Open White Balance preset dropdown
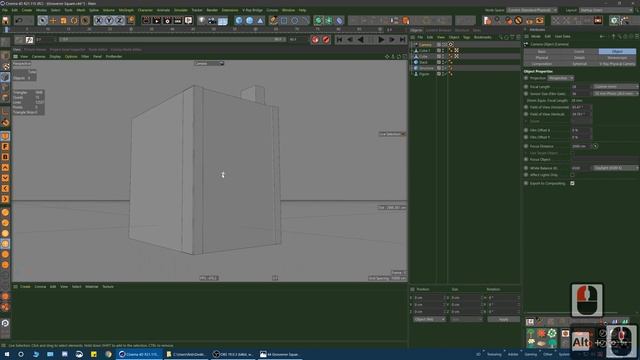640x360 pixels. [x=616, y=168]
